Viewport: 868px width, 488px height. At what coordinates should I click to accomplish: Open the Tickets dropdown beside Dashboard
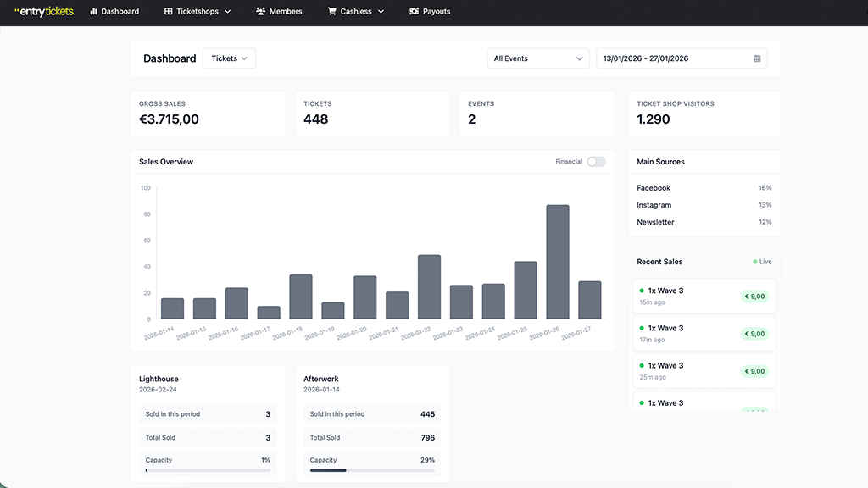coord(229,58)
